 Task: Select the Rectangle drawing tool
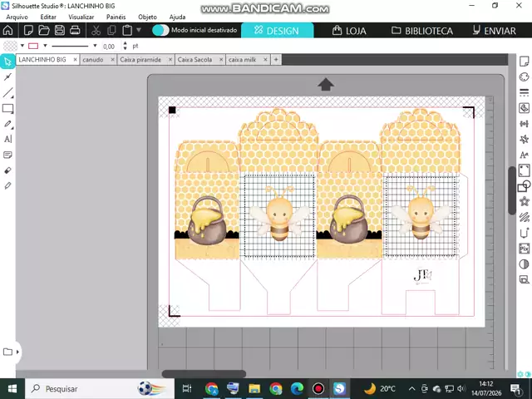pyautogui.click(x=7, y=109)
